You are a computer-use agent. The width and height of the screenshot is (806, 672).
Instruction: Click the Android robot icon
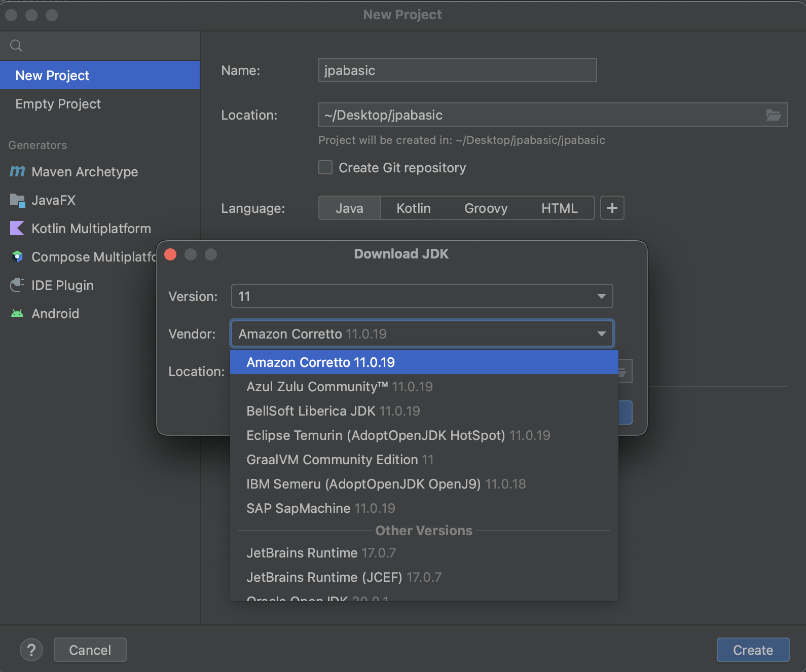pyautogui.click(x=17, y=314)
